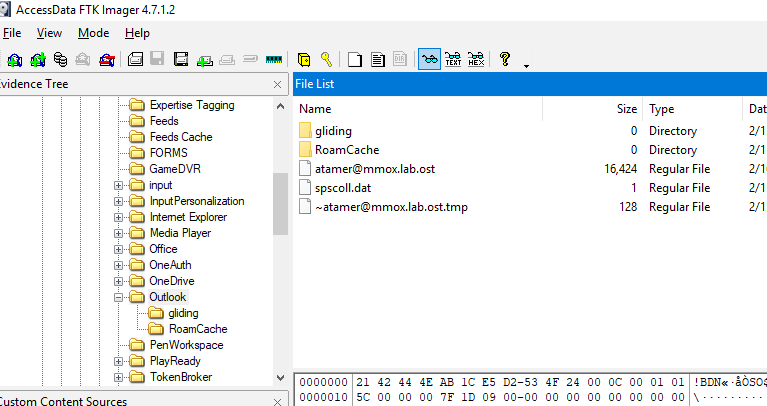Viewport: 767px width, 406px height.
Task: Click the Detect EFS Encryption key icon
Action: (326, 59)
